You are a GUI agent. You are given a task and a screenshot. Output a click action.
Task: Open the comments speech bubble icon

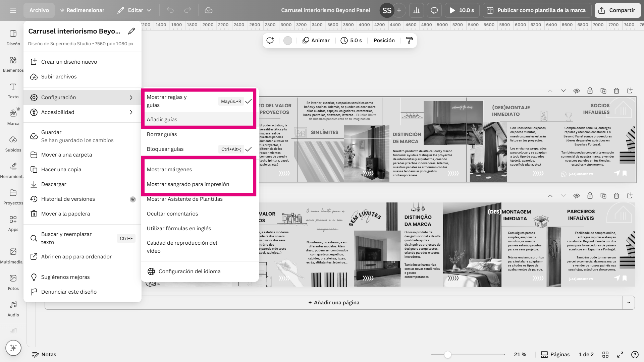click(434, 10)
